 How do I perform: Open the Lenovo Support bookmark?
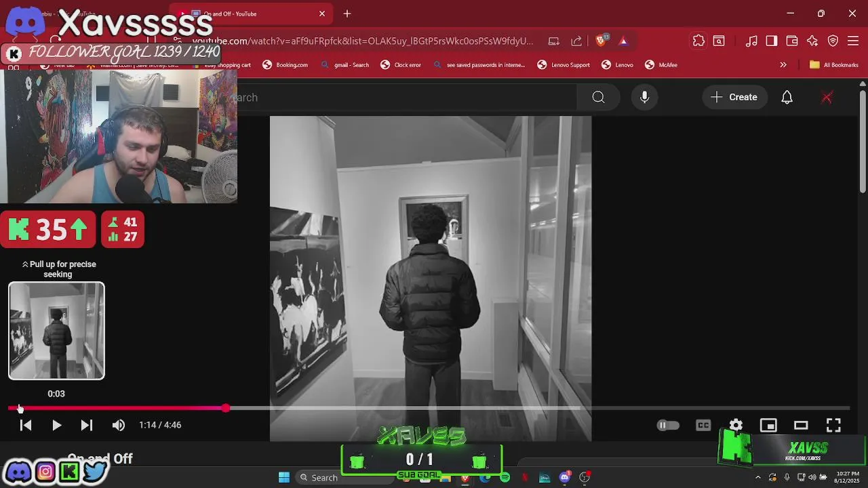564,65
